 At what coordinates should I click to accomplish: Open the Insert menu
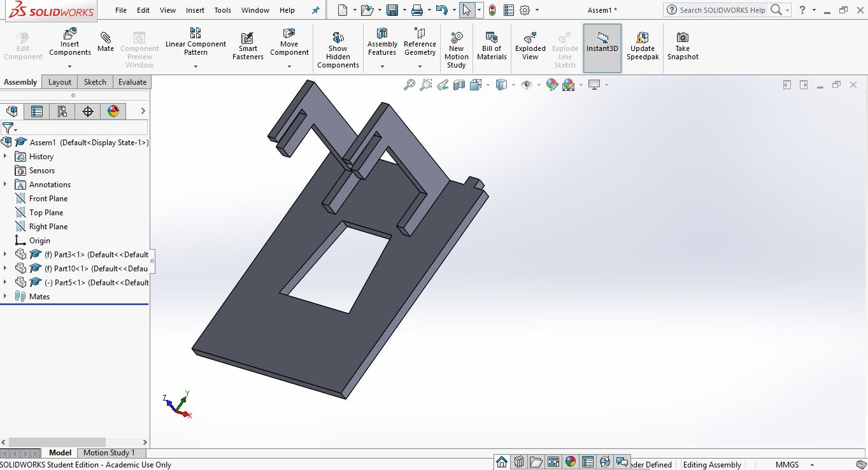point(195,10)
